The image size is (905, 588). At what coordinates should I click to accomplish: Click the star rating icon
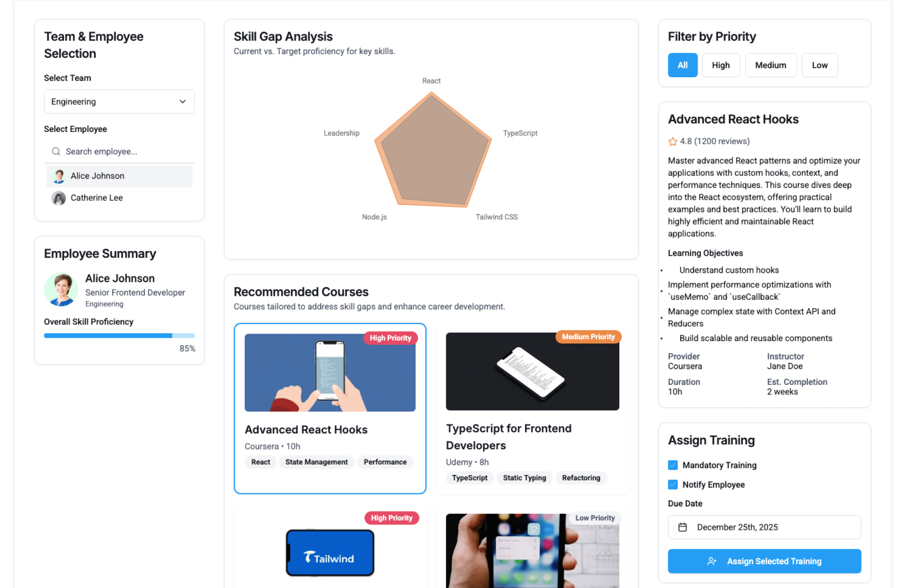(673, 141)
